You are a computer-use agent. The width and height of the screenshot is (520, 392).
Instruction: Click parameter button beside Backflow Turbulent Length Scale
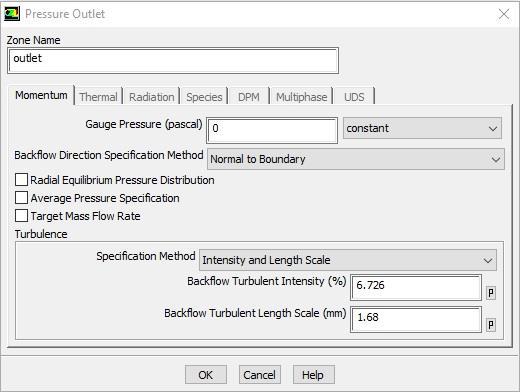click(x=490, y=325)
